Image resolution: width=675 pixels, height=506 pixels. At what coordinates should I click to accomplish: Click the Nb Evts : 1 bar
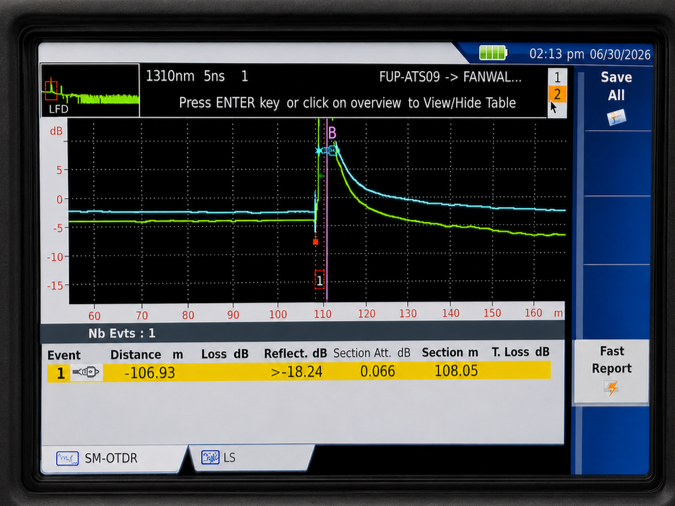pos(302,333)
